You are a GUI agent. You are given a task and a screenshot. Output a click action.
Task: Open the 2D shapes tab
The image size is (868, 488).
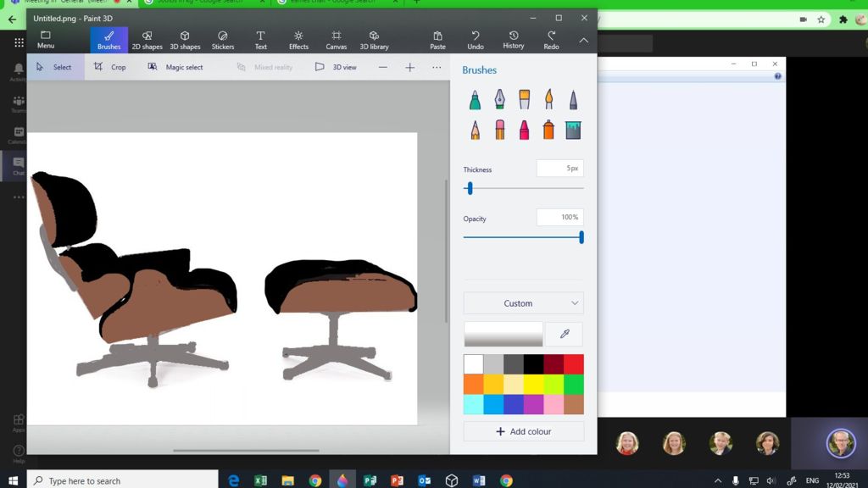(x=147, y=41)
